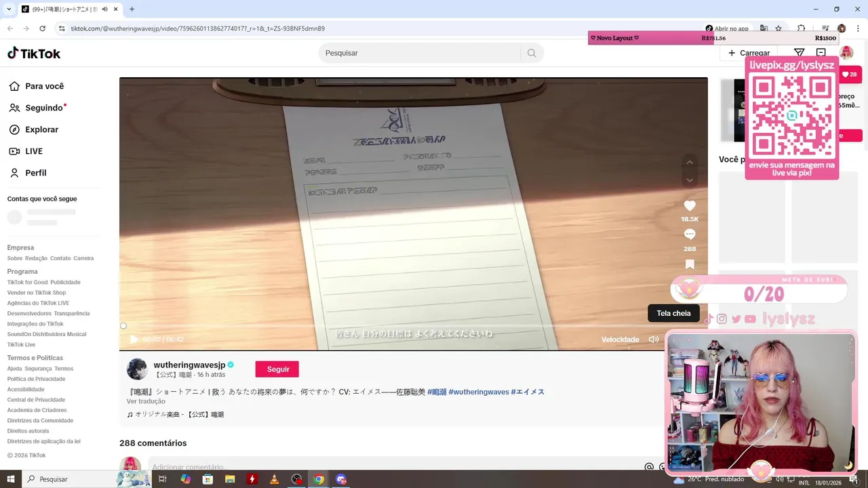Click the TikTok logo
Image resolution: width=868 pixels, height=488 pixels.
(x=34, y=53)
